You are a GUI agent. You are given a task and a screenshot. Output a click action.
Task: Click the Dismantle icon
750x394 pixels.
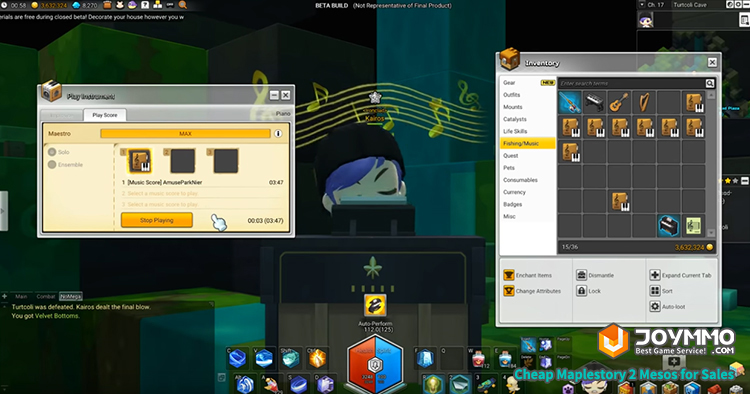[581, 275]
